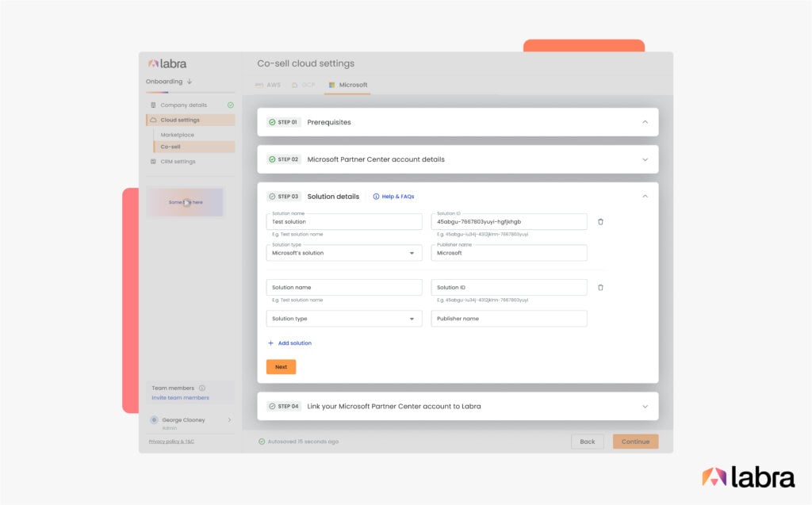
Task: Select Co-sell sub-item
Action: [x=195, y=147]
